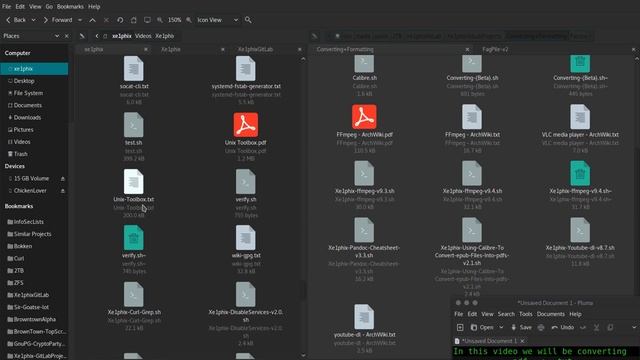Select the Xe1phix-Youtube-dl-v8.7.sh icon

point(580,230)
